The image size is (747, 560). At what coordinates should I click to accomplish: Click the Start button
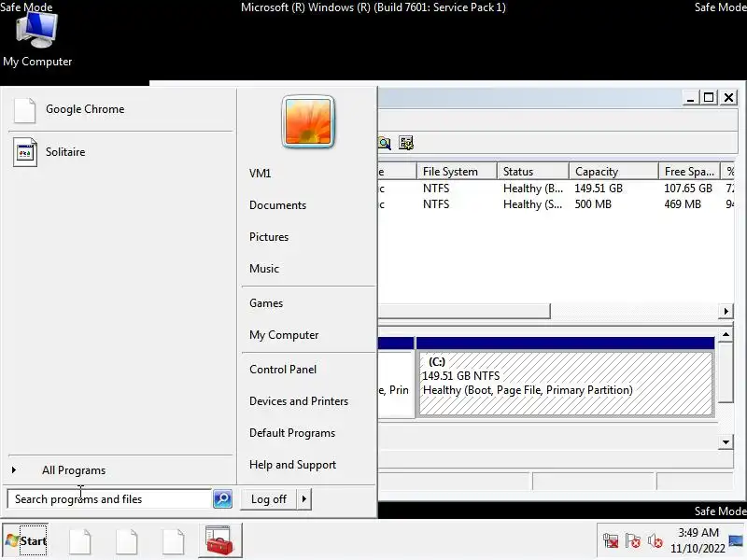click(26, 540)
